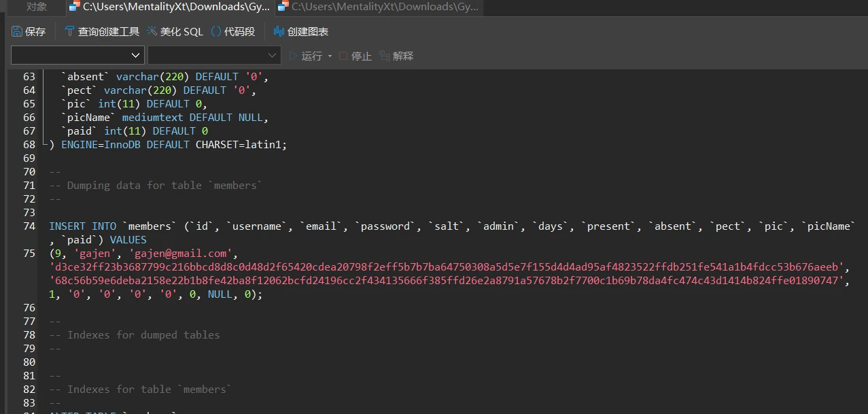Collapse the code fold marker at line 68
The width and height of the screenshot is (868, 414).
click(x=44, y=143)
